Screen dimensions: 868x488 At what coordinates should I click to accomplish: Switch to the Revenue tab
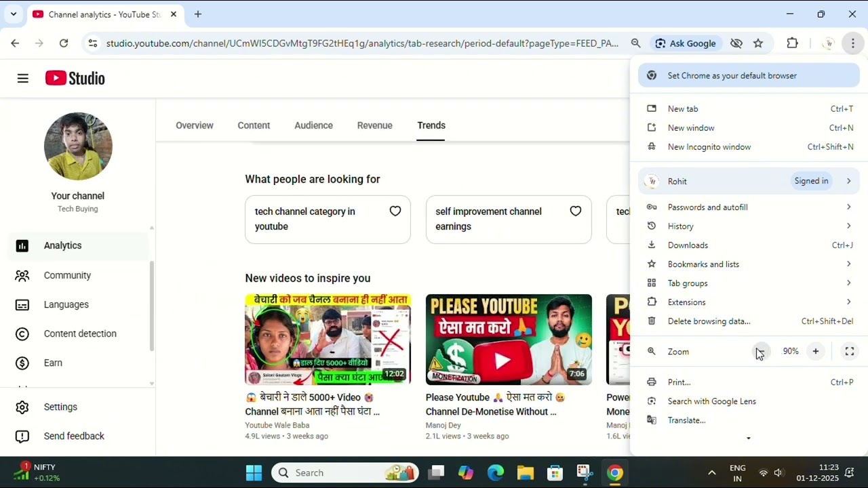[375, 125]
